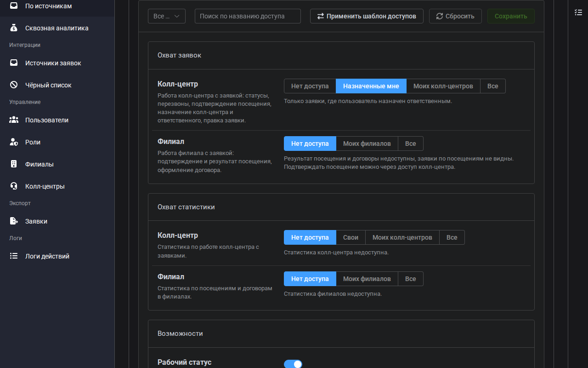Click the user shield icon for Роли
588x368 pixels.
pos(14,142)
